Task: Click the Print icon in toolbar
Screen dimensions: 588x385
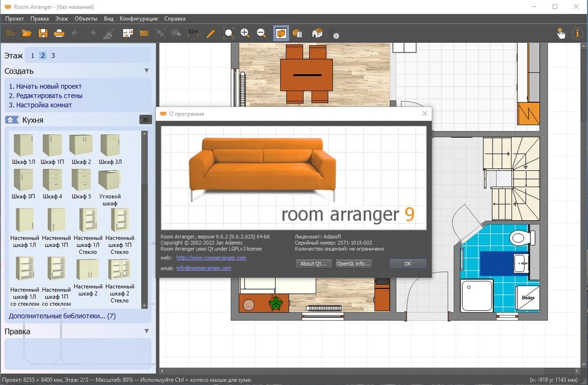Action: (59, 34)
